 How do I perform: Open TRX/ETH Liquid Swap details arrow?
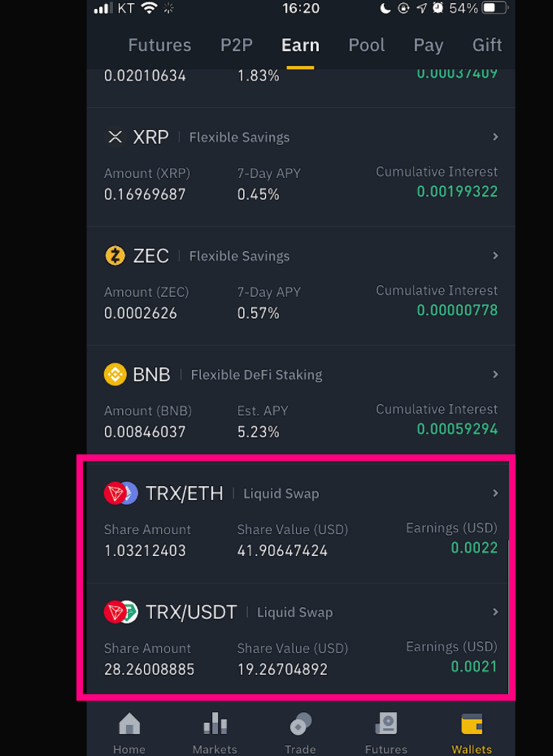click(495, 493)
